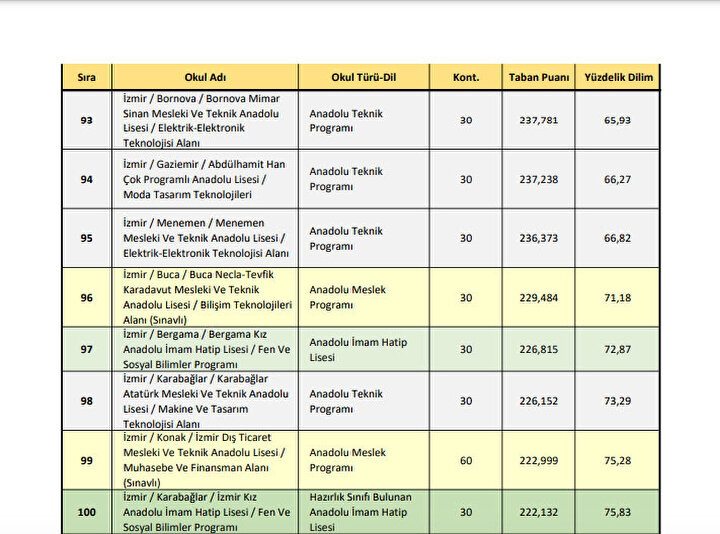Click Anadolu Teknik Programı in row 93
The width and height of the screenshot is (720, 534).
346,121
